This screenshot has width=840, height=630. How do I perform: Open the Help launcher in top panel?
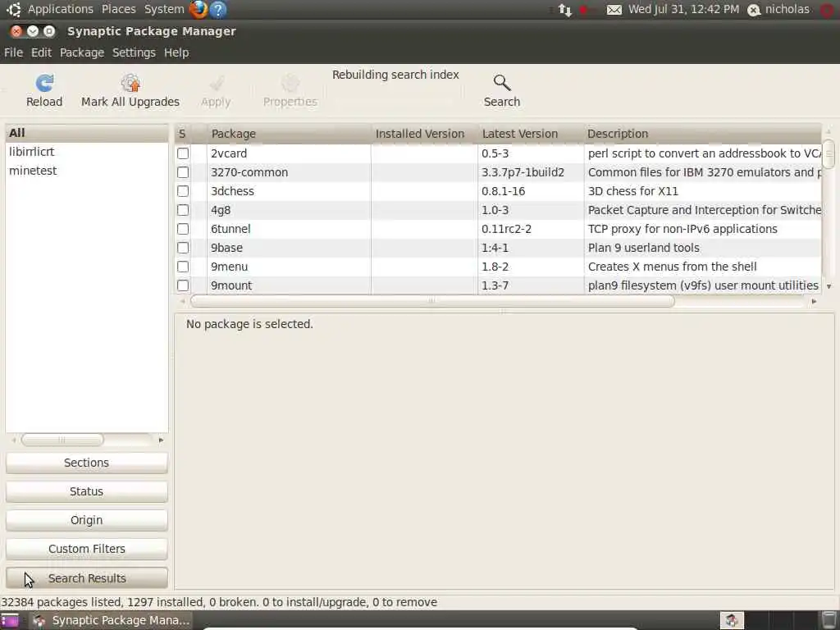(218, 9)
